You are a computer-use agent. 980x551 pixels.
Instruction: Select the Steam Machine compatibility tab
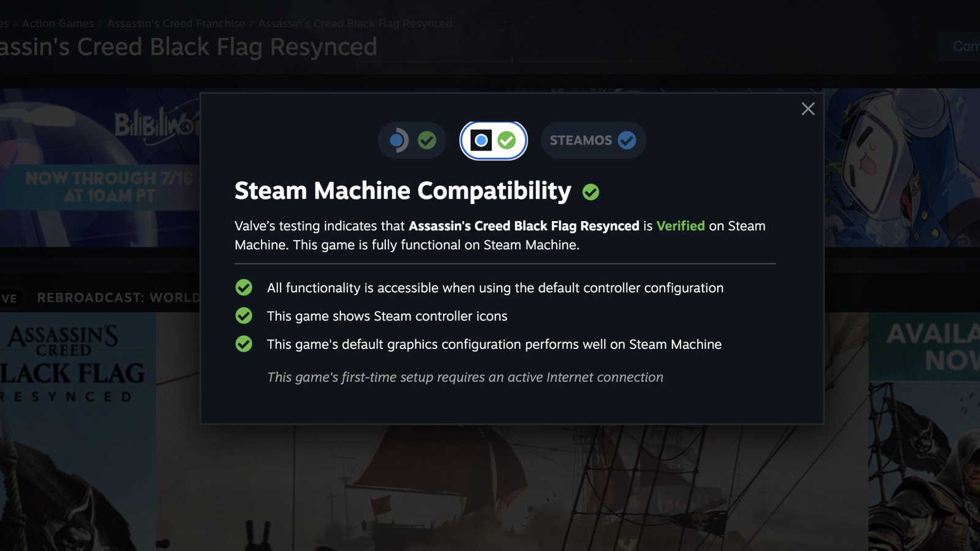494,140
